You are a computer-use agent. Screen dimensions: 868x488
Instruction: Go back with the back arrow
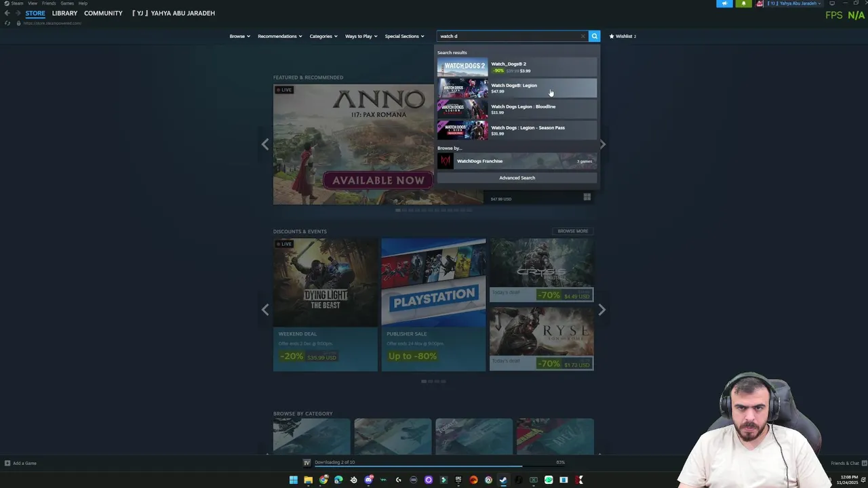(7, 13)
